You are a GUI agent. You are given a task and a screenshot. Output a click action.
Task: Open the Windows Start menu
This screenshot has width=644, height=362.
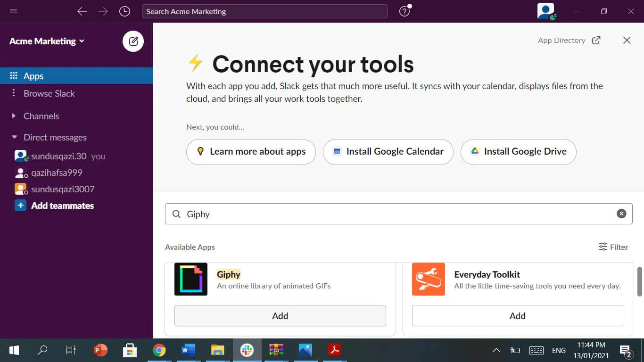pos(14,350)
